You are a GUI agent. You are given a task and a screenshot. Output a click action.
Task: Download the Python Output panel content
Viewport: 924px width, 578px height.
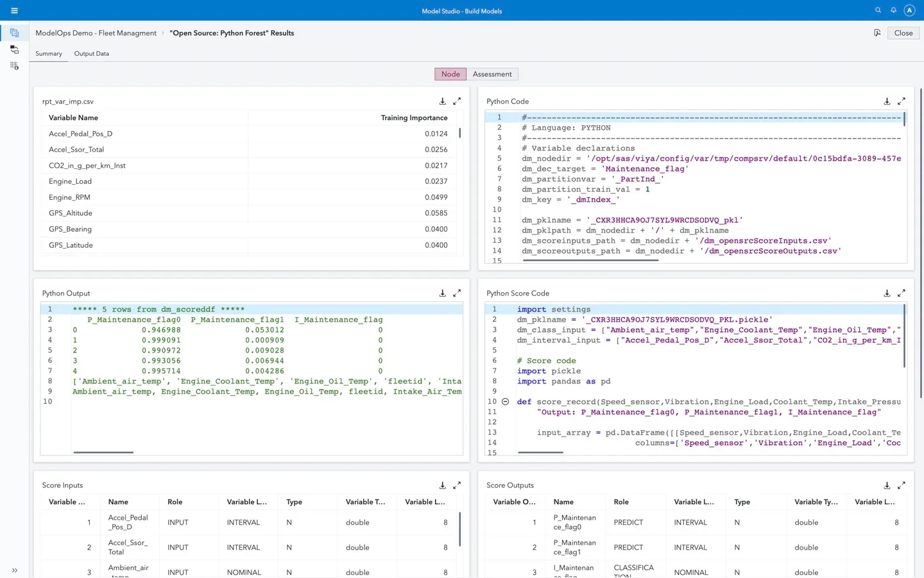442,293
